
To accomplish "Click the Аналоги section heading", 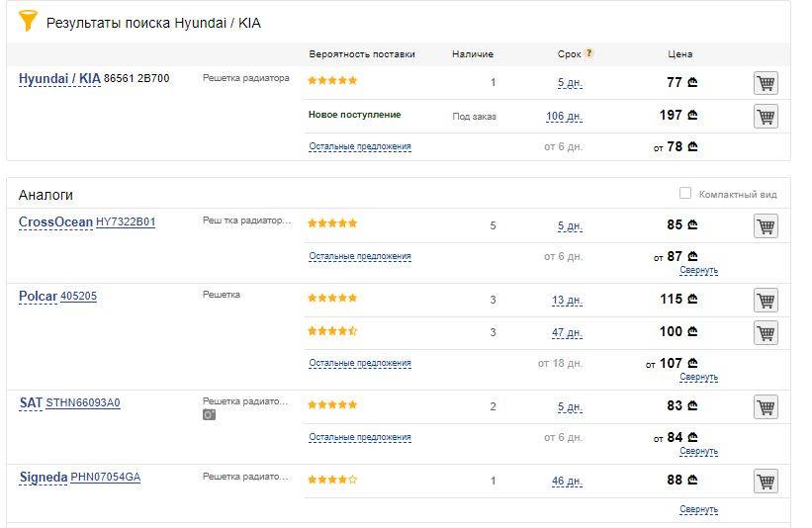I will [45, 195].
